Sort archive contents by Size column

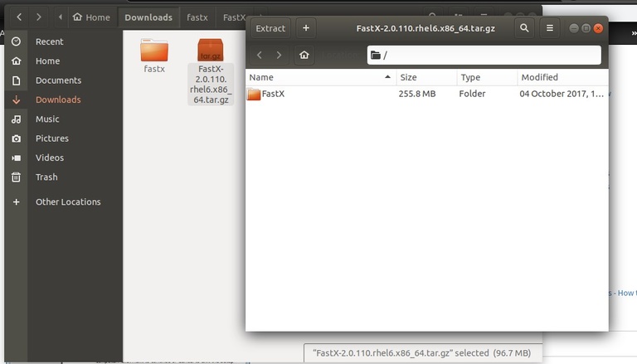[425, 77]
